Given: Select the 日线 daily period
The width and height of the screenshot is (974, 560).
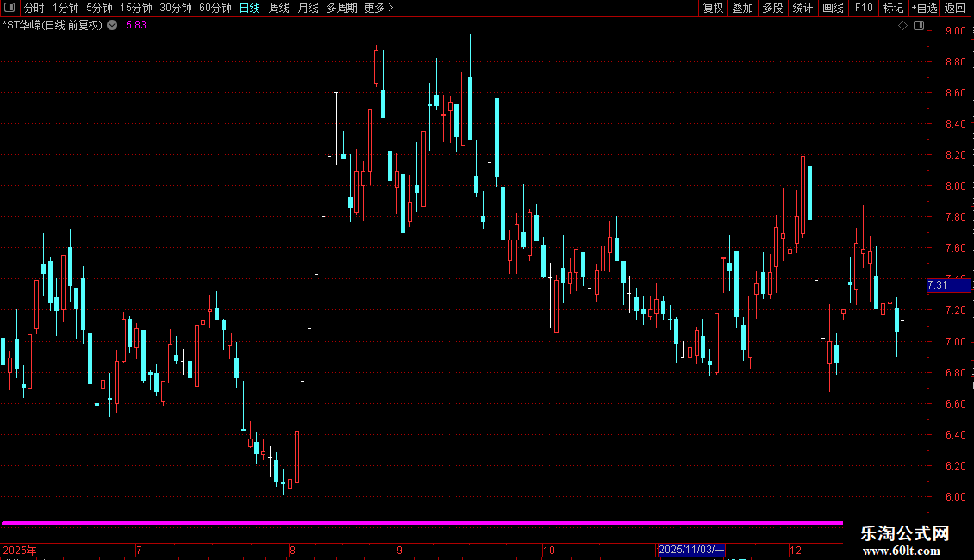Looking at the screenshot, I should [x=250, y=8].
